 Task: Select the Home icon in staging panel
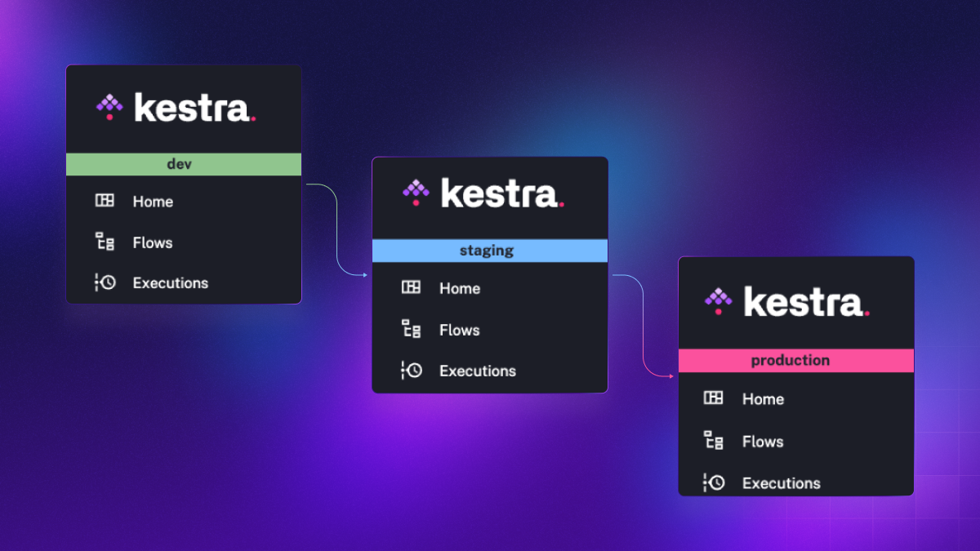411,287
